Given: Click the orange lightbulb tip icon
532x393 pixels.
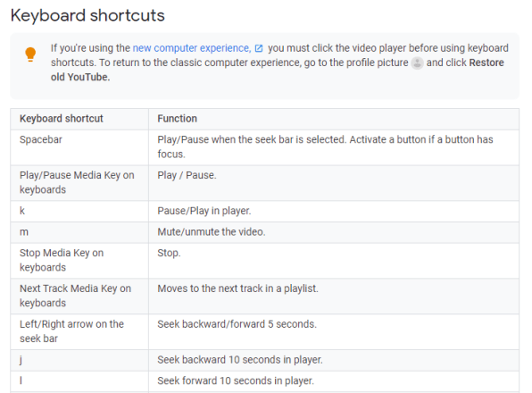Looking at the screenshot, I should 30,54.
